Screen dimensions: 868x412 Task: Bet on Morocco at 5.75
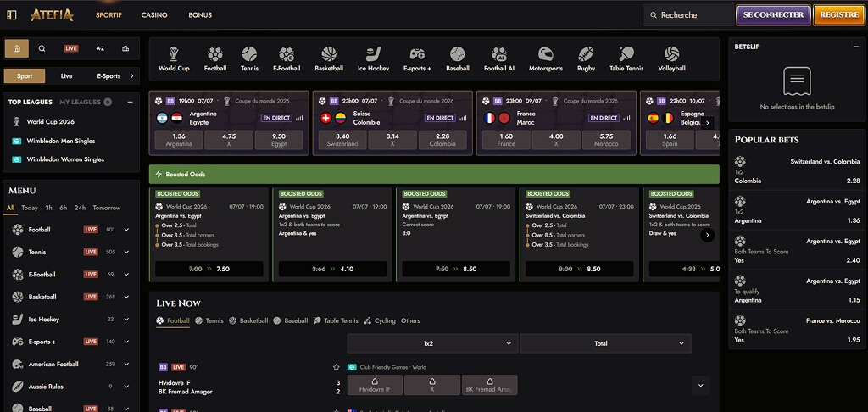coord(606,140)
